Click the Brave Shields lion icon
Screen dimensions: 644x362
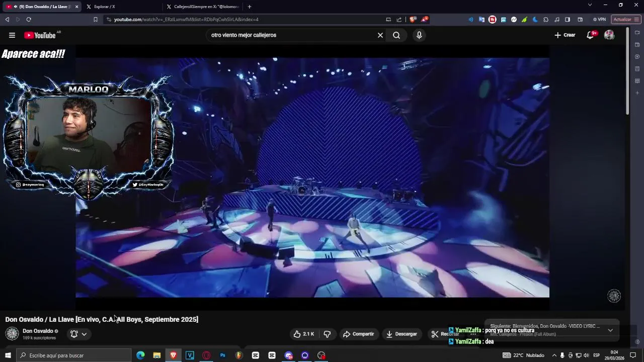413,20
